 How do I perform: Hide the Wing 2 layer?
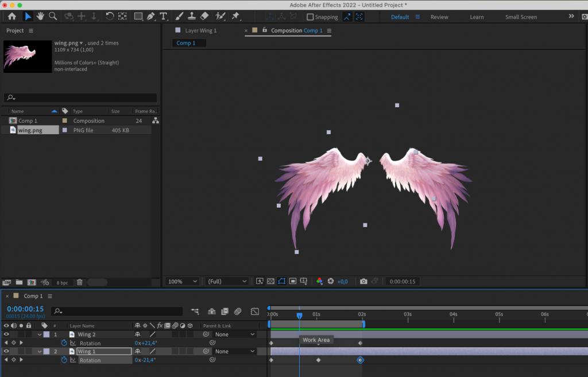click(5, 334)
